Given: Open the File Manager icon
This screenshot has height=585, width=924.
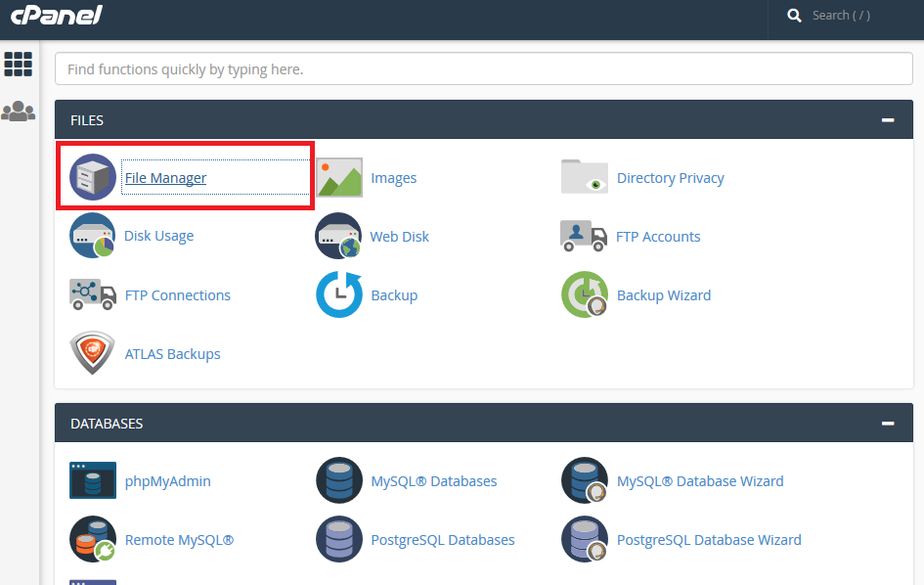Looking at the screenshot, I should pyautogui.click(x=93, y=177).
